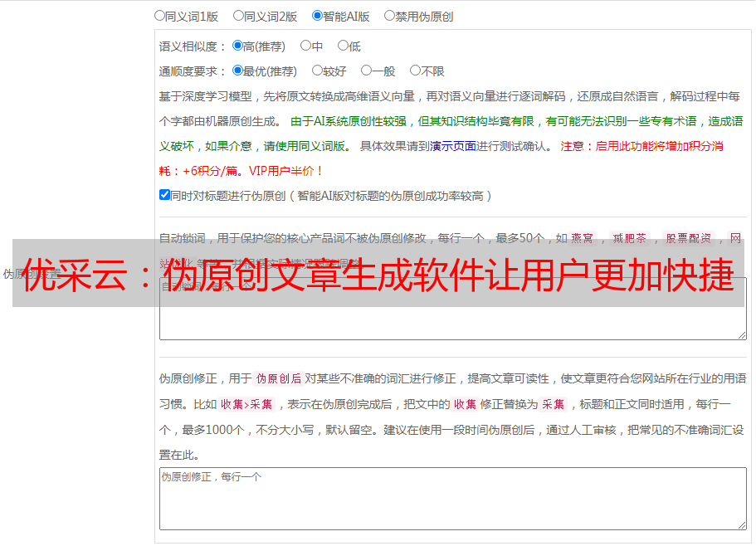Screen dimensions: 756x546
Task: Open the 演示页面 link
Action: tap(453, 146)
